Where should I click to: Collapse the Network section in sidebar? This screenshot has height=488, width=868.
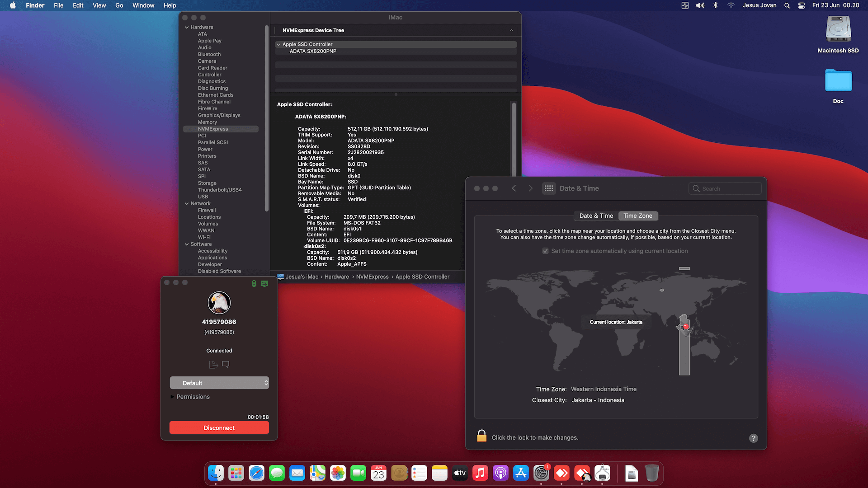(x=187, y=204)
